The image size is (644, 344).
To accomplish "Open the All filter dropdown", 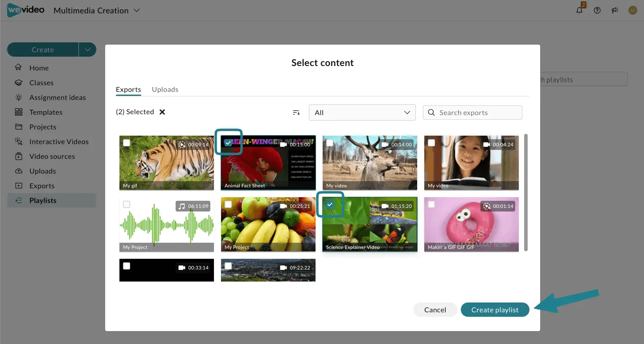I will [362, 112].
